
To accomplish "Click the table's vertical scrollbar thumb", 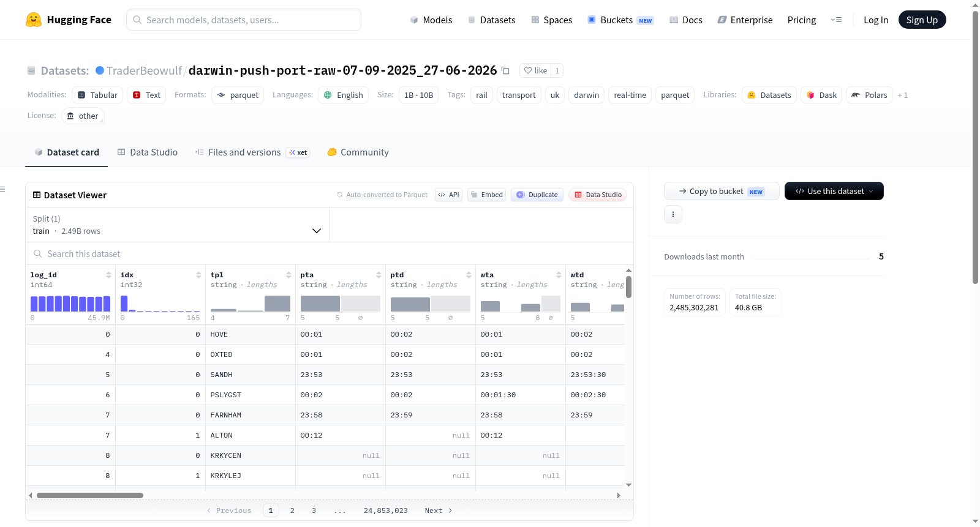I will [x=628, y=286].
